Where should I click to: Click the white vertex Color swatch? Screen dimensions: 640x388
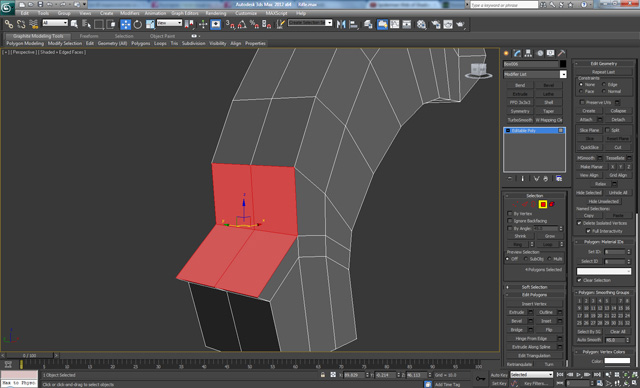617,361
